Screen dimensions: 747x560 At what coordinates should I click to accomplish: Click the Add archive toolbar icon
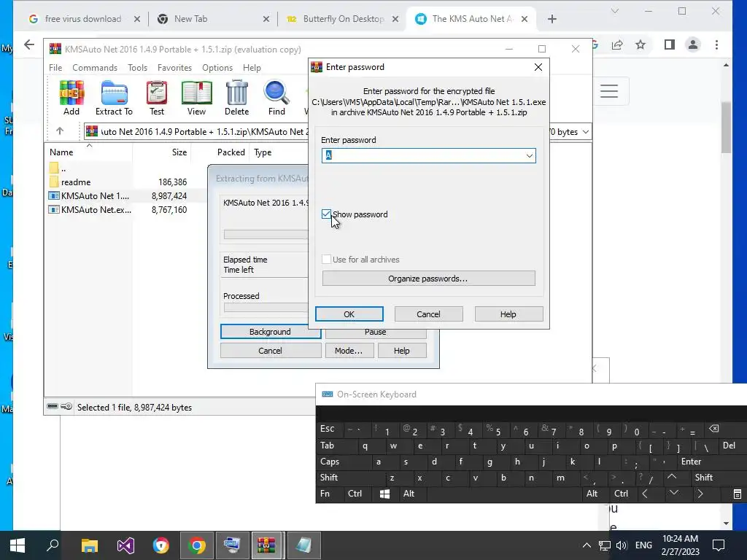click(71, 98)
